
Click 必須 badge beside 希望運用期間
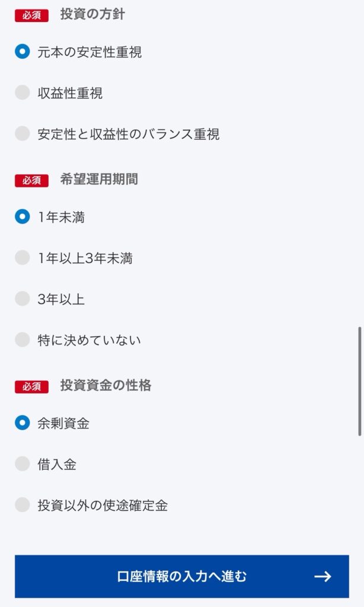click(31, 180)
